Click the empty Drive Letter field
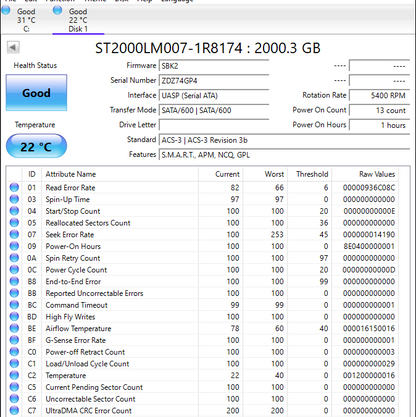The height and width of the screenshot is (417, 416). [x=214, y=125]
